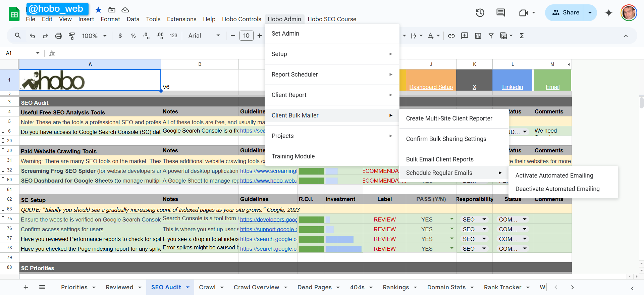Open more number formats 123

coord(173,36)
